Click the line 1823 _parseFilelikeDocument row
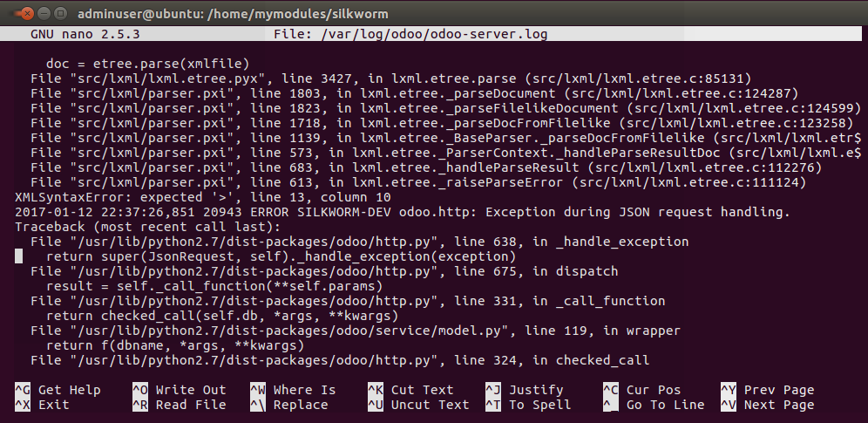The image size is (868, 423). pos(445,108)
